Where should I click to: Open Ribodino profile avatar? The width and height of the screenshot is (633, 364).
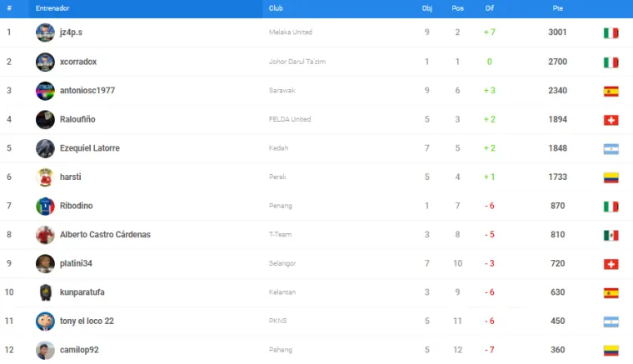click(45, 207)
